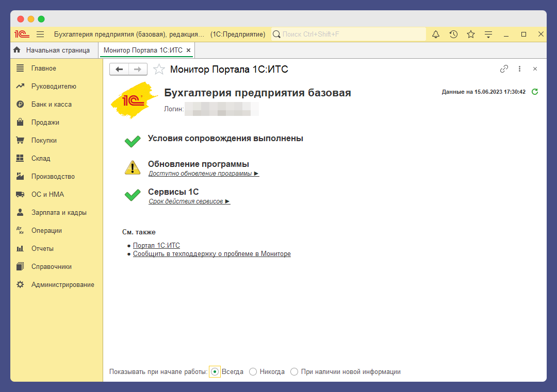Click the Покупки cart icon
This screenshot has width=557, height=392.
click(20, 140)
